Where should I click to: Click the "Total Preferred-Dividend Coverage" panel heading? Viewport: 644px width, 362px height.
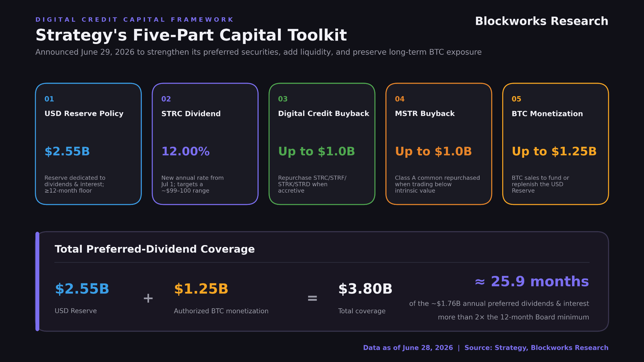[x=155, y=249]
